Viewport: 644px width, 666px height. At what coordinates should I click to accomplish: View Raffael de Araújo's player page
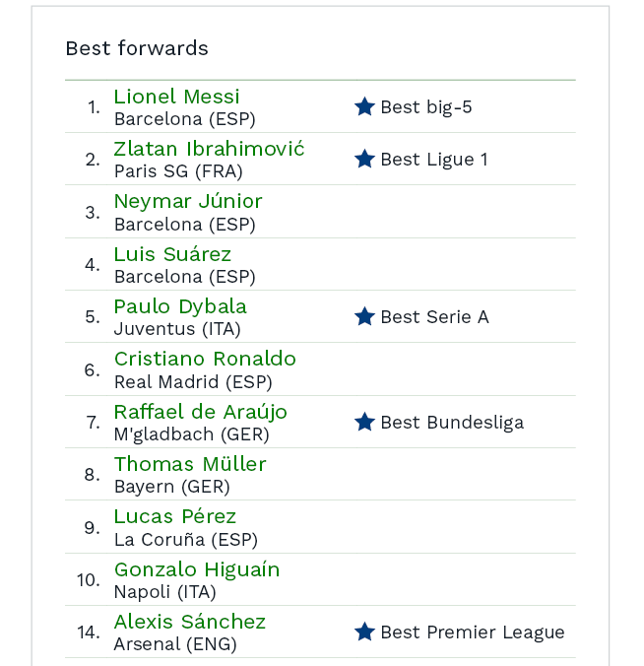[201, 412]
